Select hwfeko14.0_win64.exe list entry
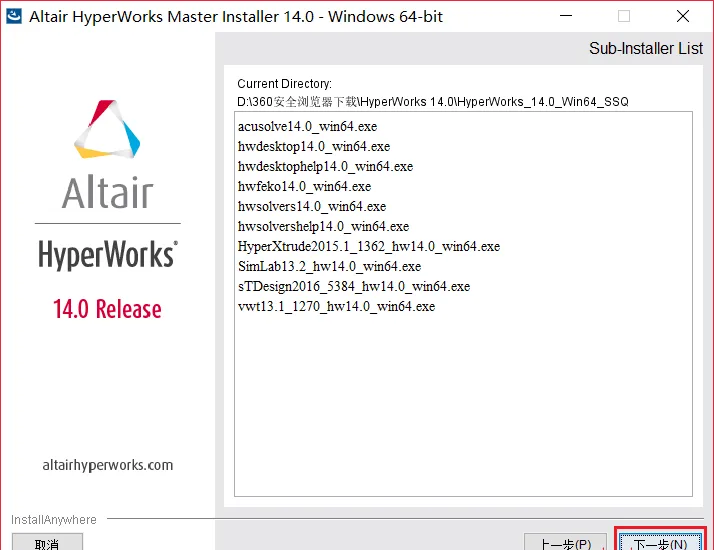 pyautogui.click(x=304, y=186)
